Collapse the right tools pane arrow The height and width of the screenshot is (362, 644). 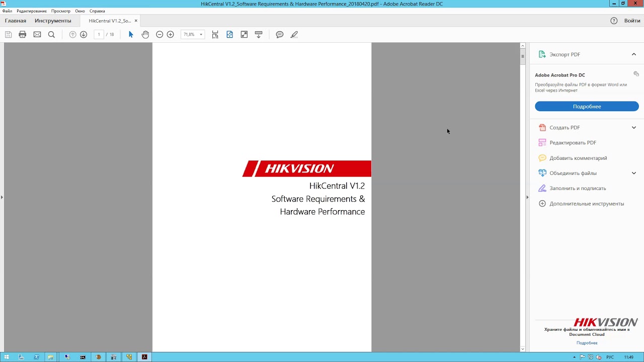[527, 197]
